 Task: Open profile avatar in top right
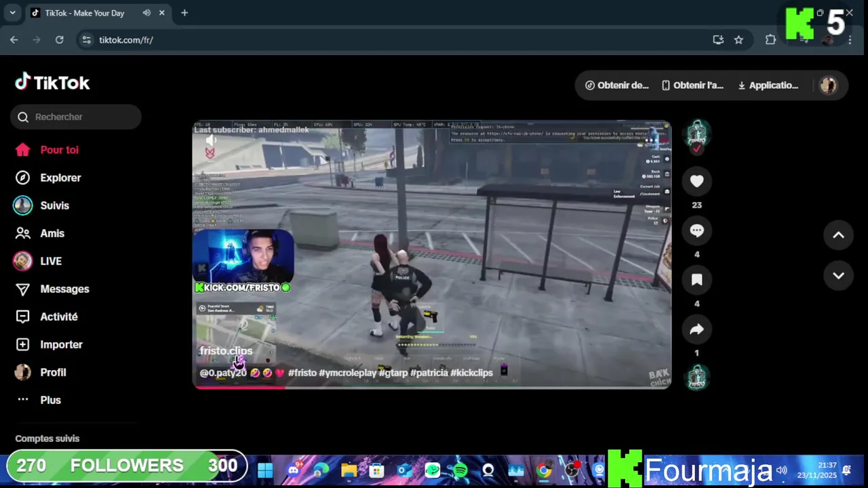coord(828,85)
